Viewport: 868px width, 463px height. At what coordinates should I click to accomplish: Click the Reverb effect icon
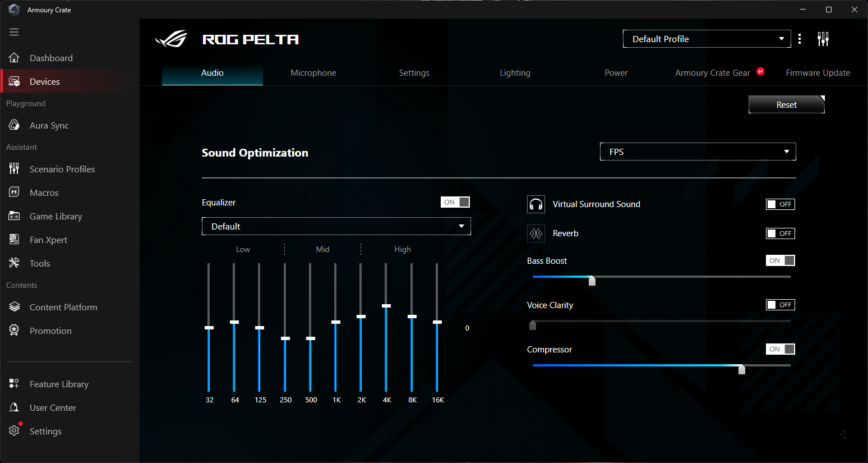[x=535, y=233]
